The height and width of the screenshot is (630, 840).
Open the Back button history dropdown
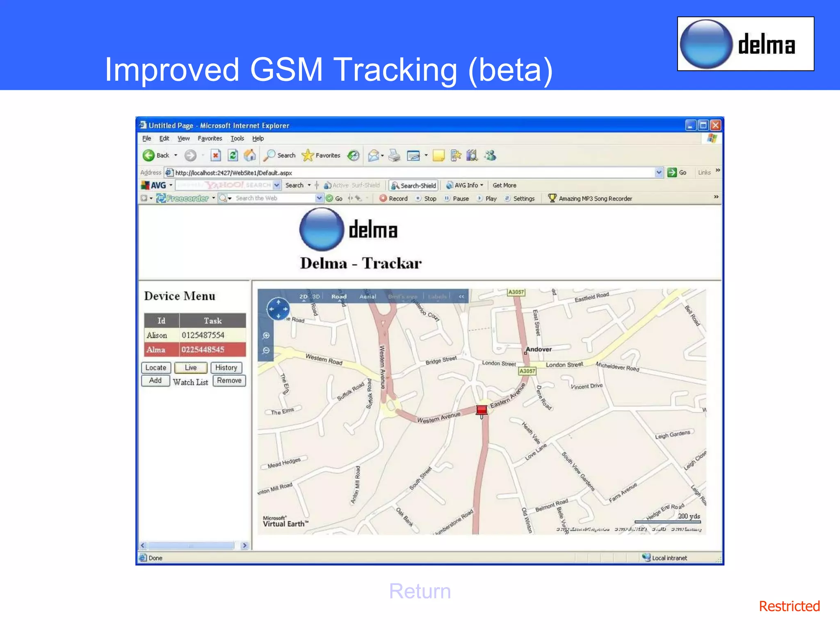(x=176, y=155)
